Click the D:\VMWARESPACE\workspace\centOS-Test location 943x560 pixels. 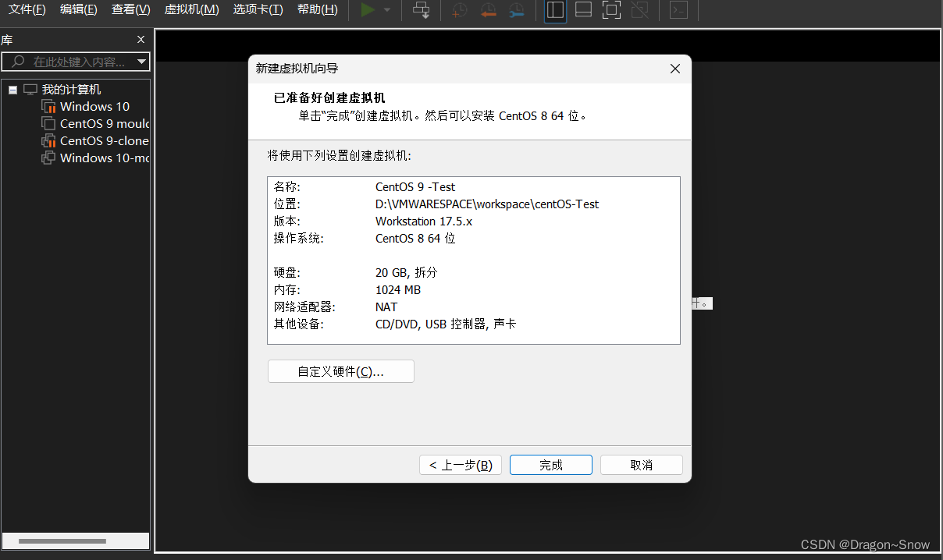tap(487, 204)
